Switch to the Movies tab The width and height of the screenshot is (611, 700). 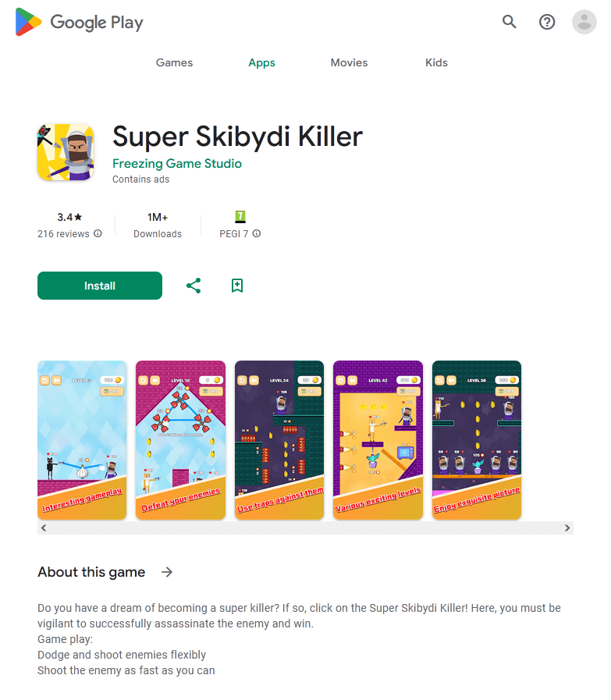(349, 62)
